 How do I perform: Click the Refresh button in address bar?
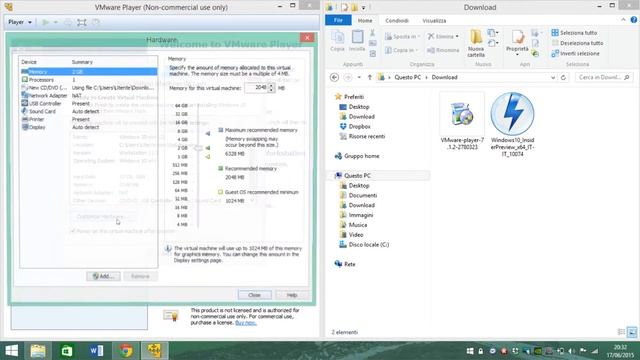pyautogui.click(x=563, y=77)
